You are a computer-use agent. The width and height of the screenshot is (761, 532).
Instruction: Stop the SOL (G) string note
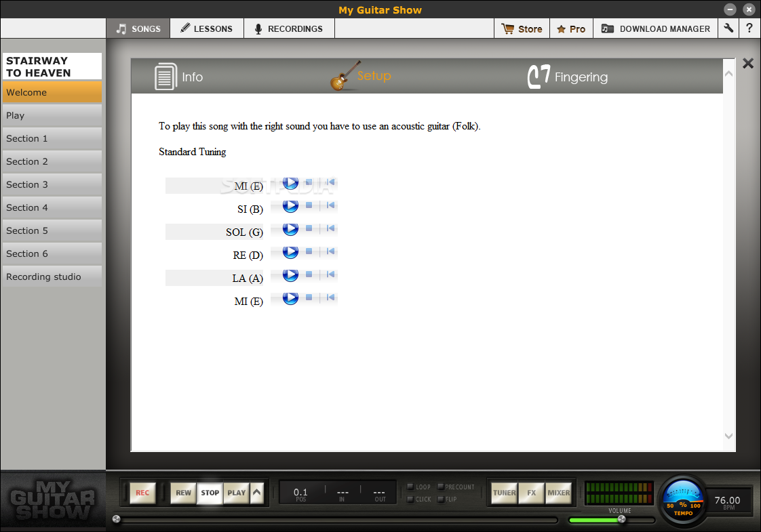pos(309,228)
